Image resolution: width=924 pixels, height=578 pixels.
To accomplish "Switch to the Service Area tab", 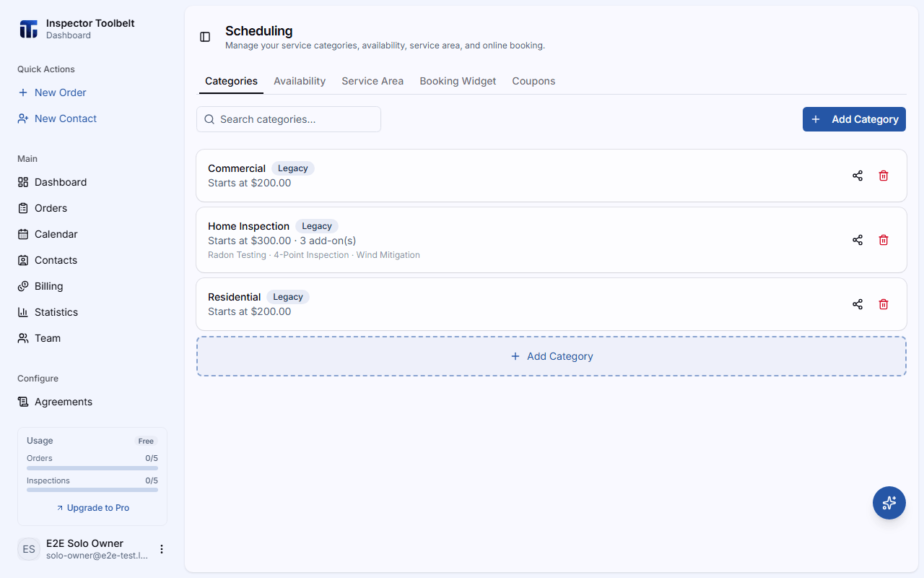I will 372,81.
